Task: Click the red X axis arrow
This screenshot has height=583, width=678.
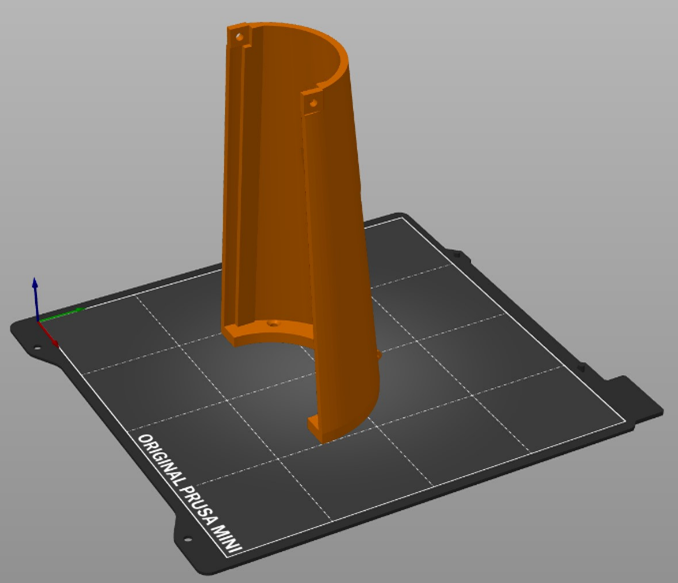Action: (48, 334)
